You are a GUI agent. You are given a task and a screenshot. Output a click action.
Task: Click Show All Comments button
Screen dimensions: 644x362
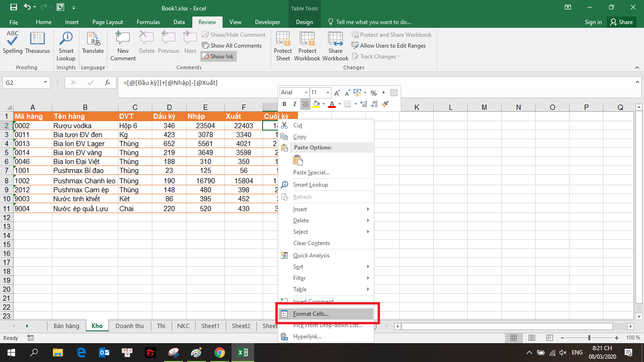pyautogui.click(x=232, y=46)
